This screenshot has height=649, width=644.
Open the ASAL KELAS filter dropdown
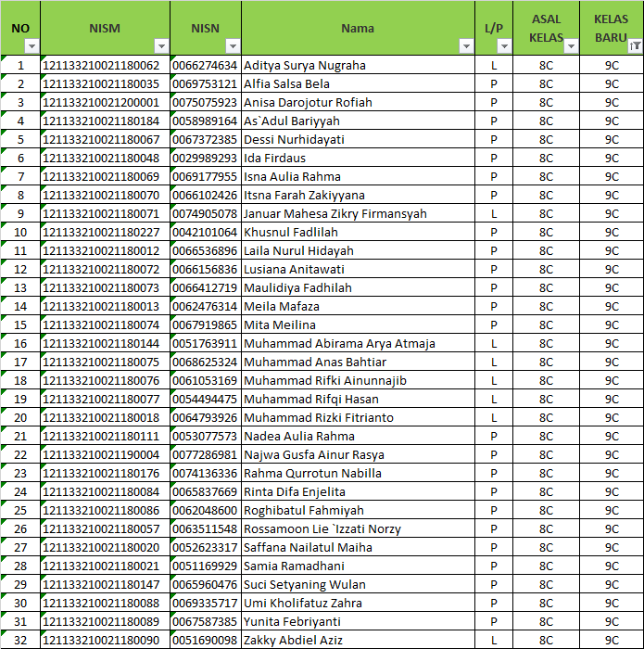click(x=571, y=46)
